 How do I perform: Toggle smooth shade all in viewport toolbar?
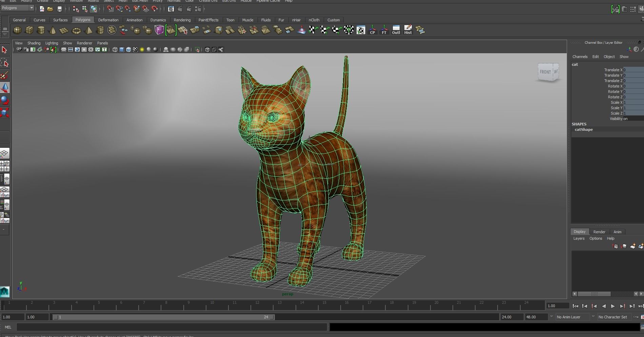(x=122, y=50)
